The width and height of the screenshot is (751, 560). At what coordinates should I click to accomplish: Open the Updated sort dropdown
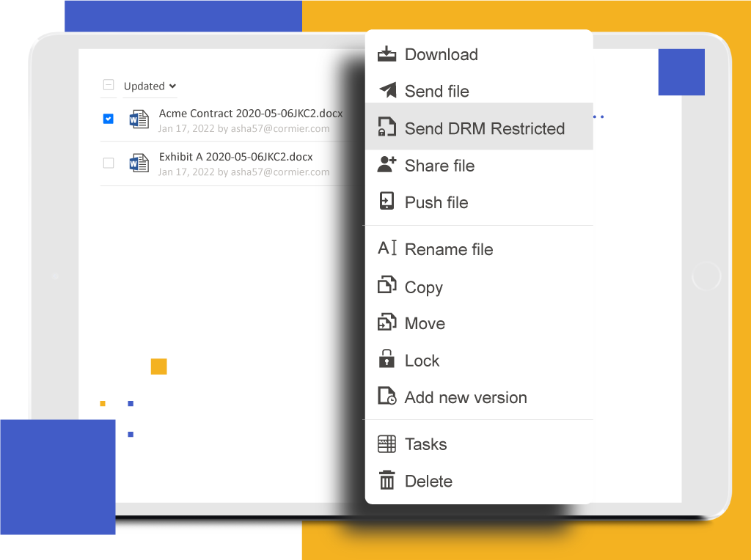(144, 86)
